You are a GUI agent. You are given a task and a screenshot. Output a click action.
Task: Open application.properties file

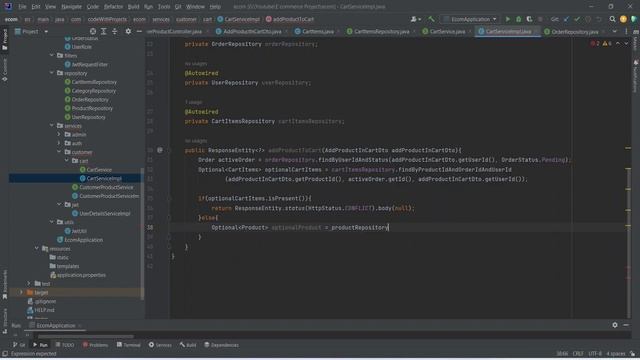coord(81,275)
